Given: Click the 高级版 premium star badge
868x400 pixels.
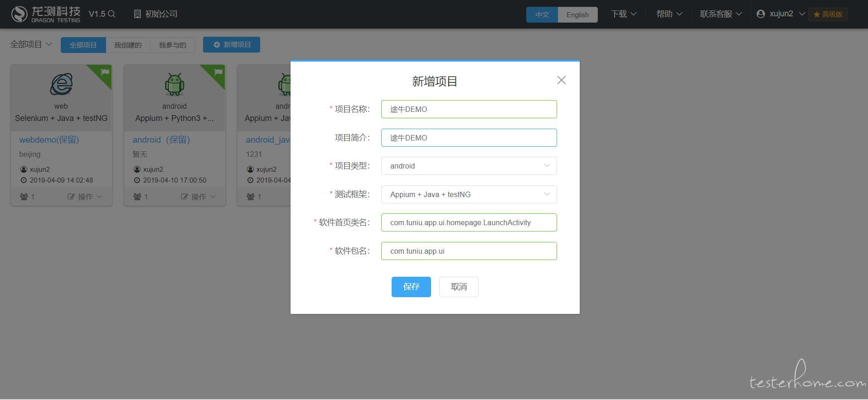Looking at the screenshot, I should [828, 14].
